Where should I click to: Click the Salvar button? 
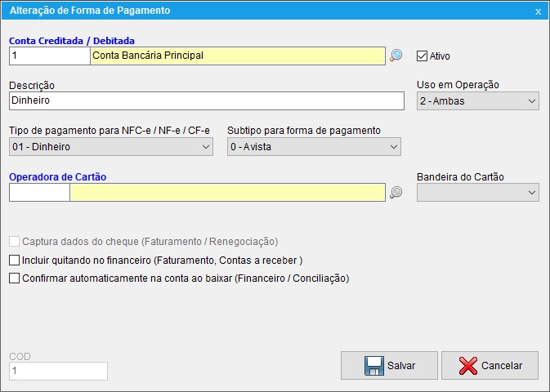[x=389, y=365]
